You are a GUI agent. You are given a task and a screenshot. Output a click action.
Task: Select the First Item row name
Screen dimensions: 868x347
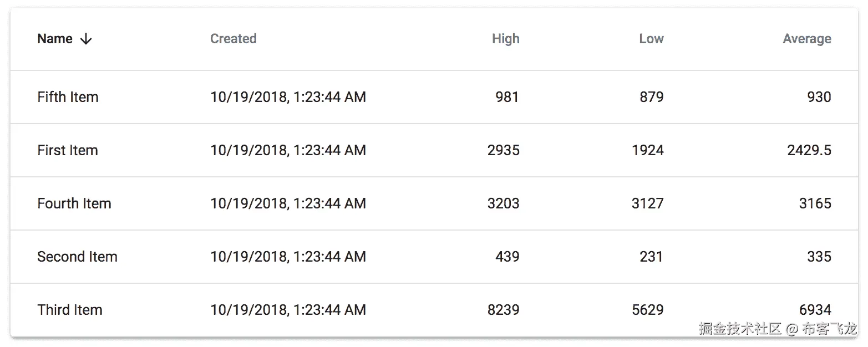click(68, 150)
